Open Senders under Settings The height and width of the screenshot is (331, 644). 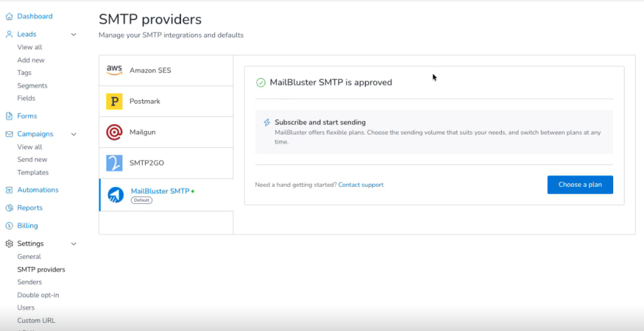click(x=30, y=282)
